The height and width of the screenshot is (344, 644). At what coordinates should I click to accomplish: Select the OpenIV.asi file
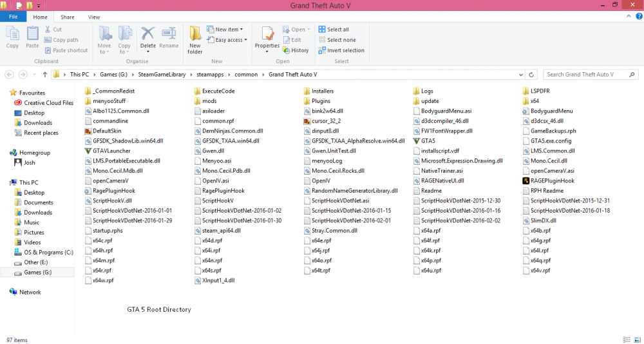[212, 181]
